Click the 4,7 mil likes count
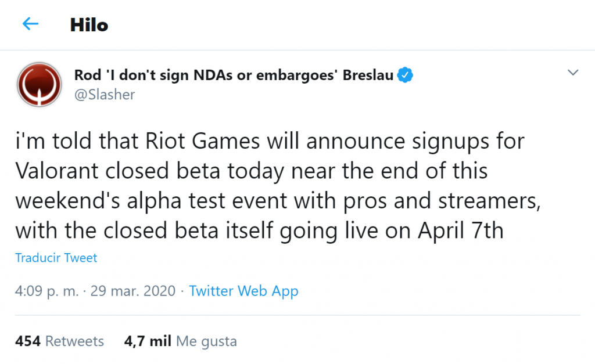 [x=148, y=341]
